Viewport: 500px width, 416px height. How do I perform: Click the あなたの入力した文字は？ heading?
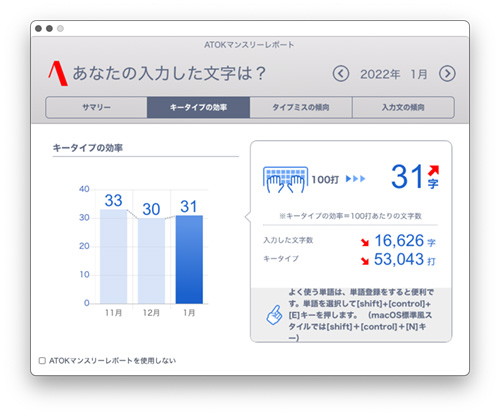click(169, 73)
